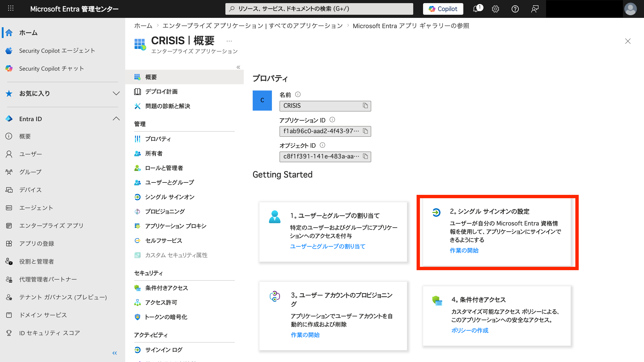This screenshot has height=362, width=644.
Task: Copy the Object ID value
Action: [x=365, y=156]
